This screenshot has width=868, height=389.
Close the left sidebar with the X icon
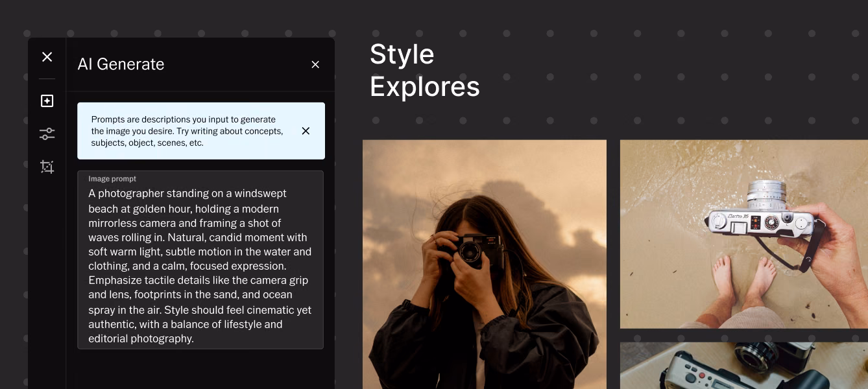[47, 57]
